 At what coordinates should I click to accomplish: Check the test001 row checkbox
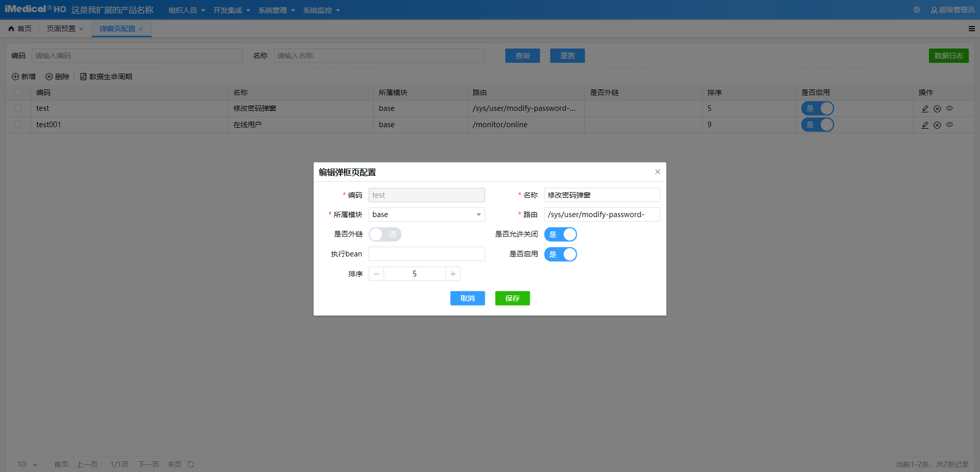click(x=18, y=125)
